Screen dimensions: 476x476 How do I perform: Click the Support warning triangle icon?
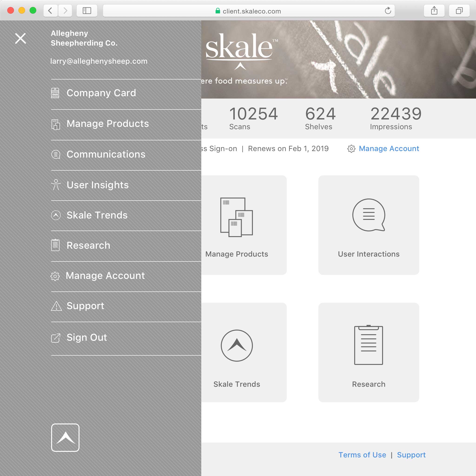tap(56, 306)
